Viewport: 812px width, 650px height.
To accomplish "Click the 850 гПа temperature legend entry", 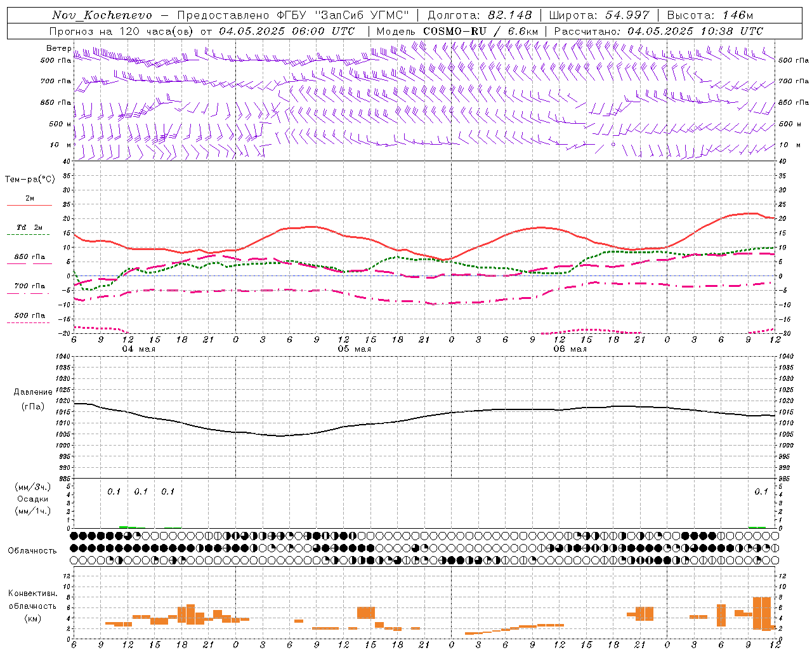I will pos(30,257).
